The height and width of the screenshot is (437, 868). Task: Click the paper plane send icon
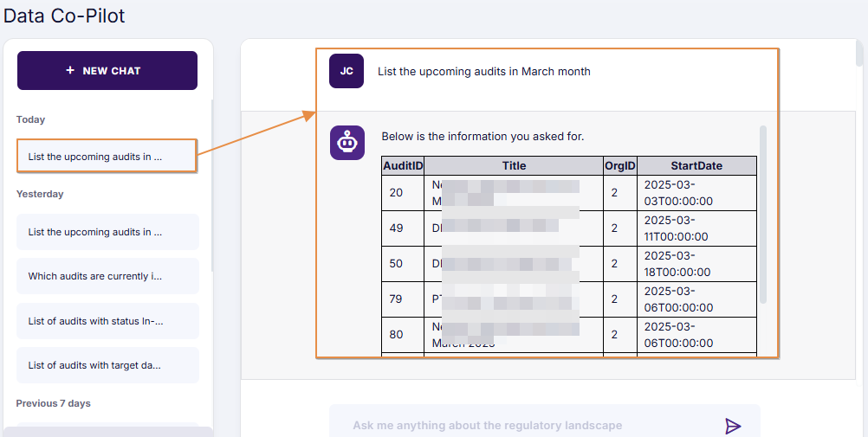coord(733,426)
